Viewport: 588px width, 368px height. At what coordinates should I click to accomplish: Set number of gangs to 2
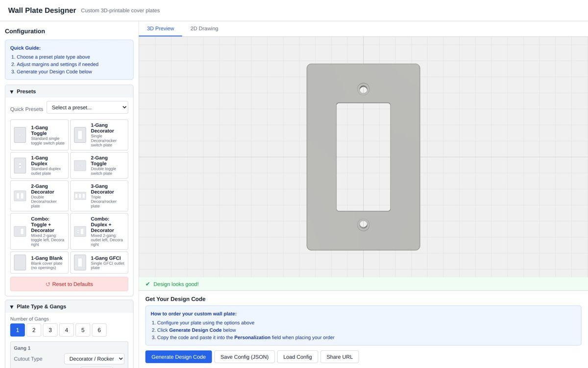coord(34,330)
